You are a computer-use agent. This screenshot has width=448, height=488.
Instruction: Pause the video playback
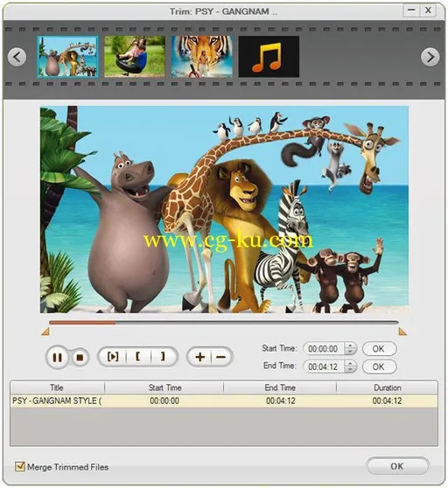pyautogui.click(x=57, y=358)
